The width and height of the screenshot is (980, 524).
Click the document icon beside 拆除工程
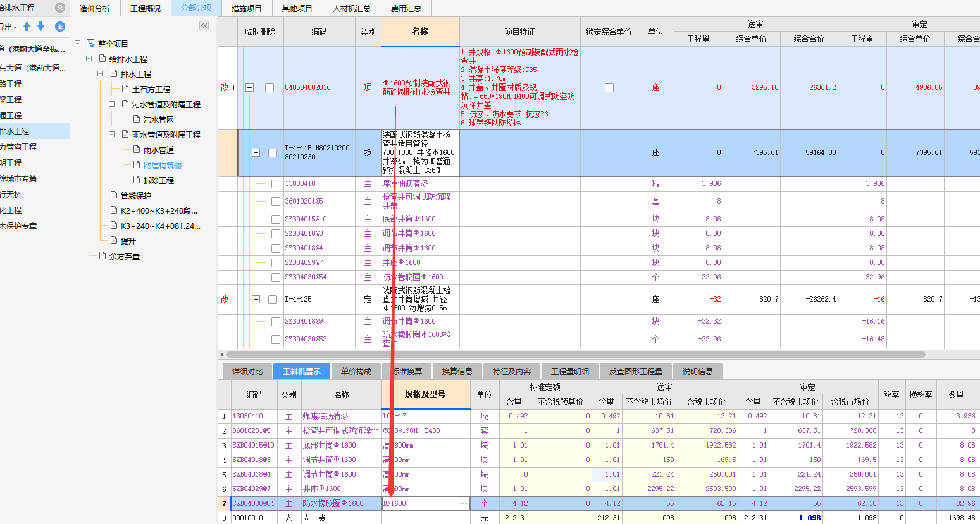click(x=137, y=180)
